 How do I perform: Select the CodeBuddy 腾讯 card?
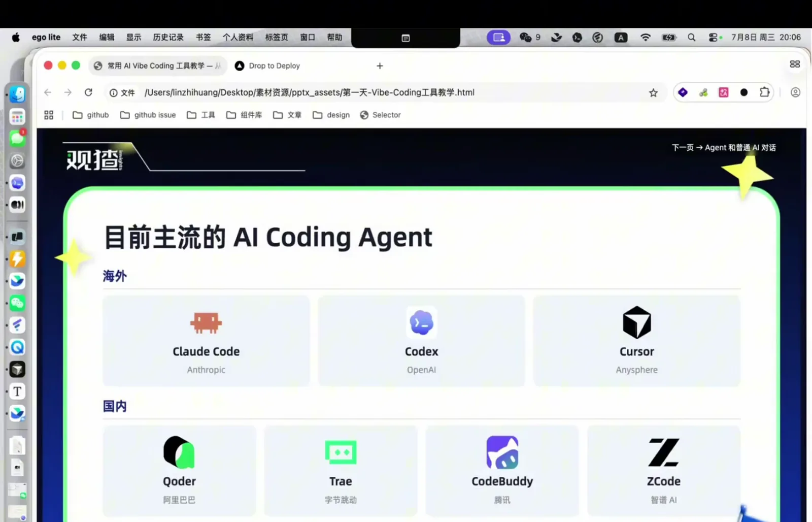(502, 471)
